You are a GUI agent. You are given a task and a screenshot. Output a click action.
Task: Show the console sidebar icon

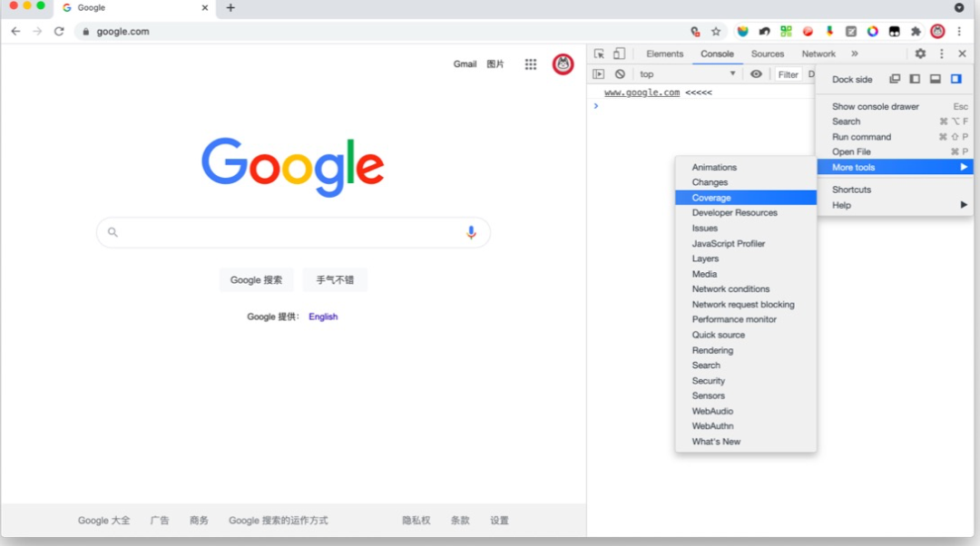598,73
